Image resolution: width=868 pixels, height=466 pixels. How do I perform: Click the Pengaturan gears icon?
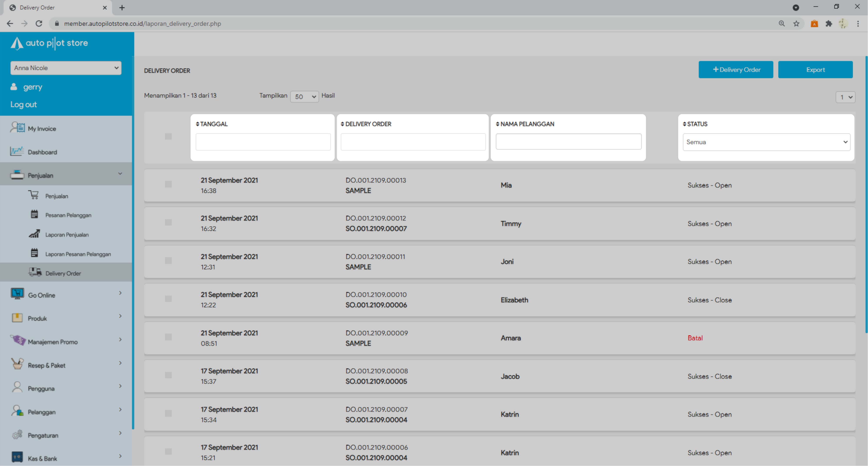17,435
